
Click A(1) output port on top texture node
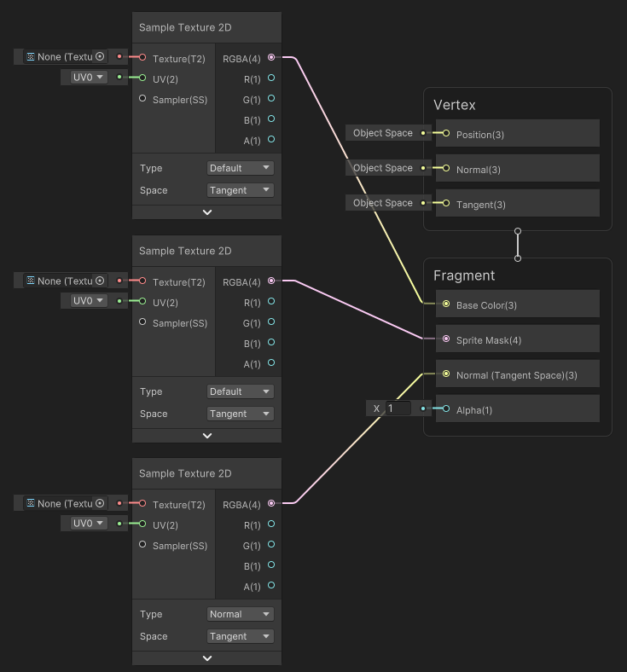271,139
